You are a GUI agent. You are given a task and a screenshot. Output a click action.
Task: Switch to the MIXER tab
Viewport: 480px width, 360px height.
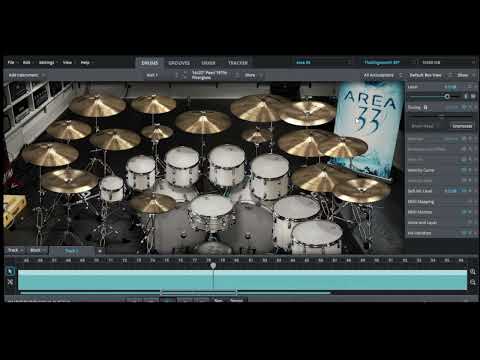pyautogui.click(x=208, y=63)
